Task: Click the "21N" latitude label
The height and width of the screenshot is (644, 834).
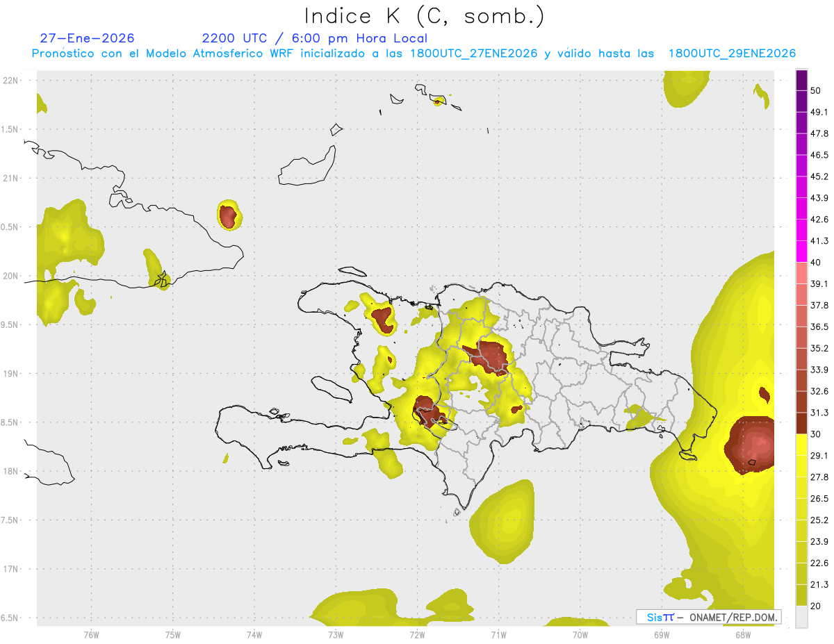Action: pos(12,178)
